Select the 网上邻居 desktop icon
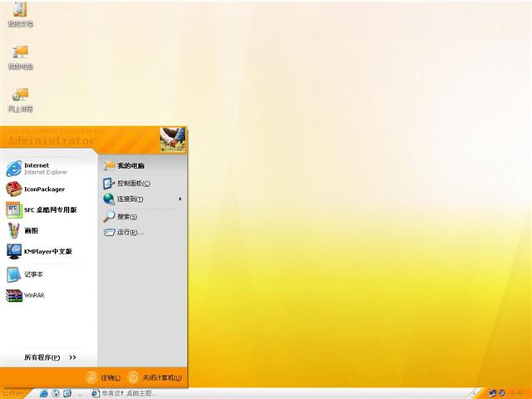This screenshot has width=532, height=399. coord(20,100)
